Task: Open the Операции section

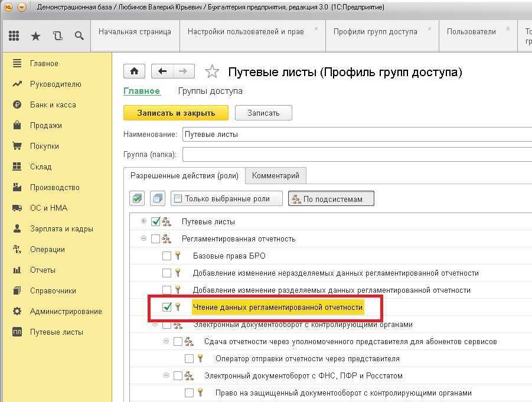Action: pyautogui.click(x=47, y=249)
